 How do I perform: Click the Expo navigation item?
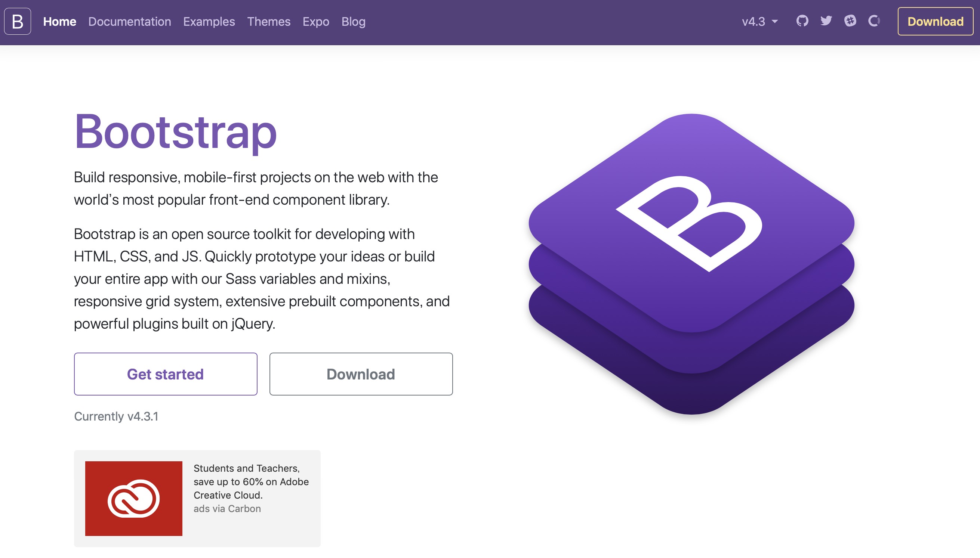316,21
